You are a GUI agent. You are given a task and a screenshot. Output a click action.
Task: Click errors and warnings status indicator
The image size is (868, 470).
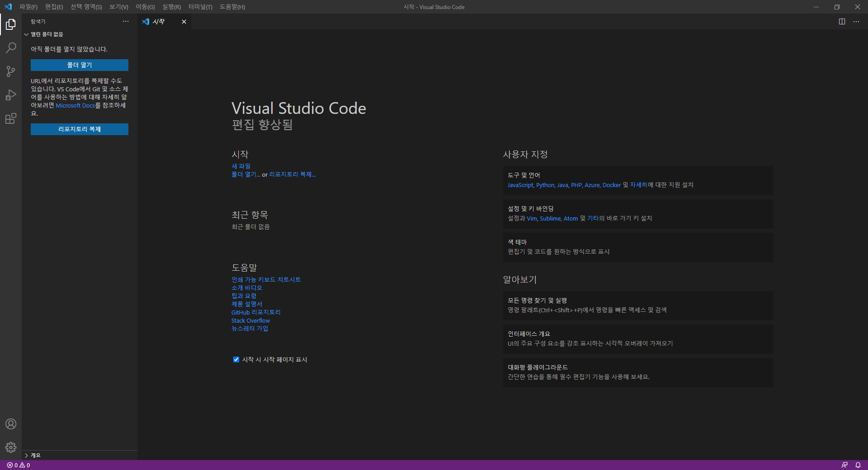tap(19, 465)
